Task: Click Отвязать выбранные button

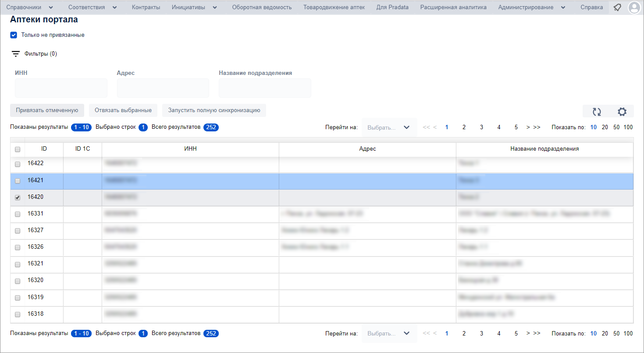Action: (x=123, y=110)
